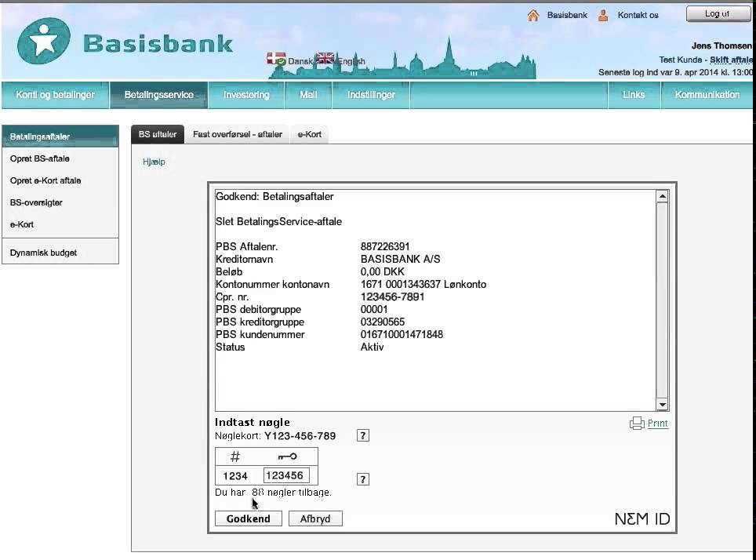This screenshot has width=756, height=560.
Task: Click Kreditornavn value BASISBANK A/S
Action: pyautogui.click(x=400, y=259)
